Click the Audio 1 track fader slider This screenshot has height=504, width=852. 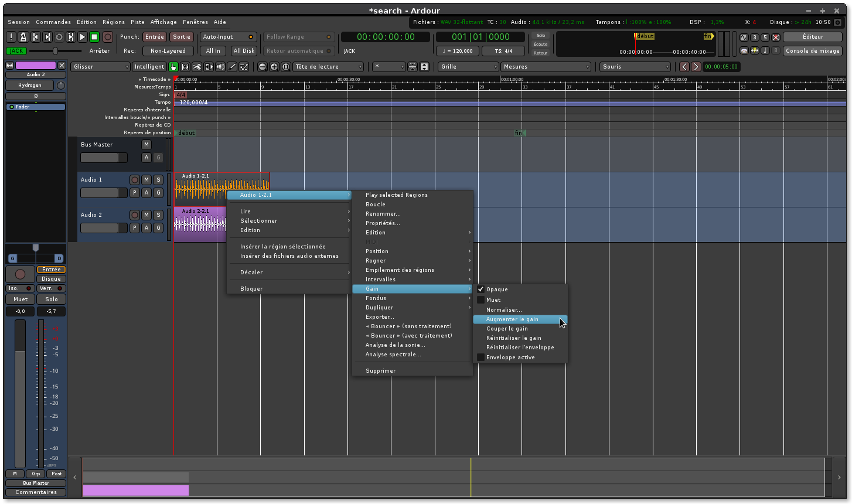point(104,193)
